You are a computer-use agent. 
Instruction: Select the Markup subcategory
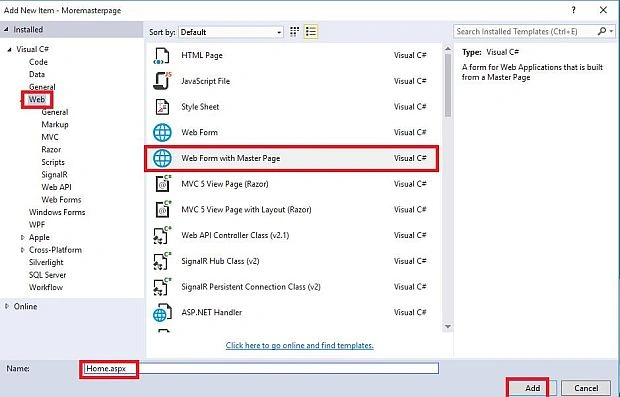(x=55, y=125)
